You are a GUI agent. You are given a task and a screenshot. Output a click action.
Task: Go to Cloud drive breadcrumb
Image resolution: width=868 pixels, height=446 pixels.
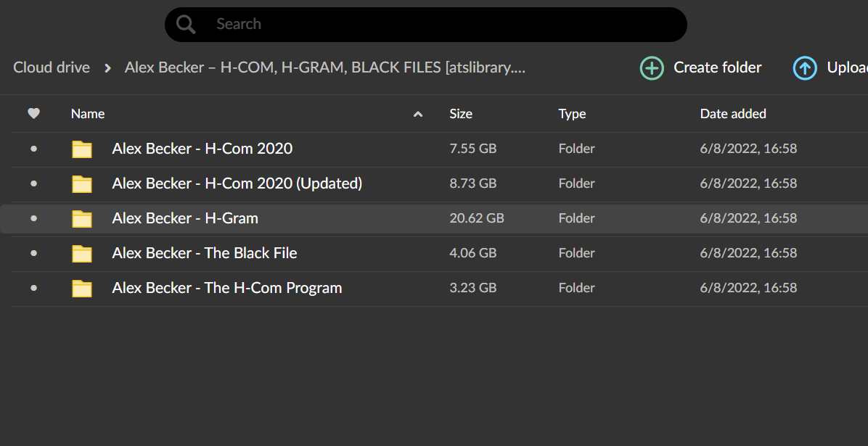coord(52,67)
